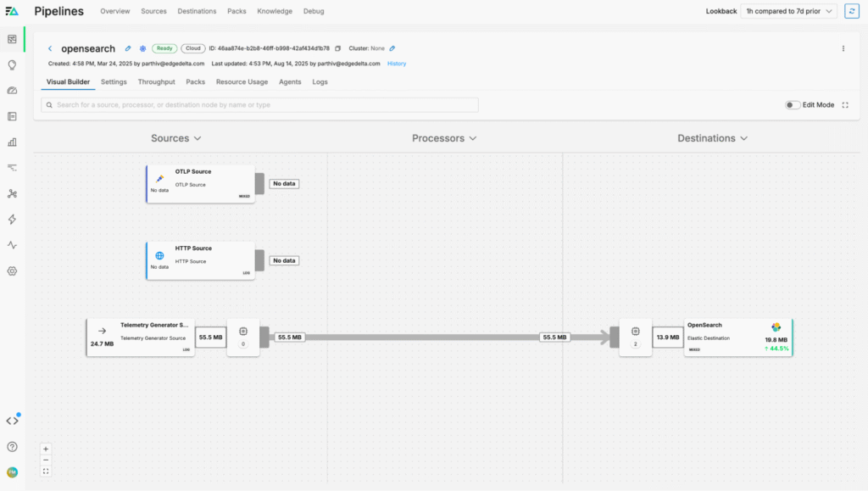Click the node search input field
Screen dimensions: 868x491
pyautogui.click(x=259, y=105)
